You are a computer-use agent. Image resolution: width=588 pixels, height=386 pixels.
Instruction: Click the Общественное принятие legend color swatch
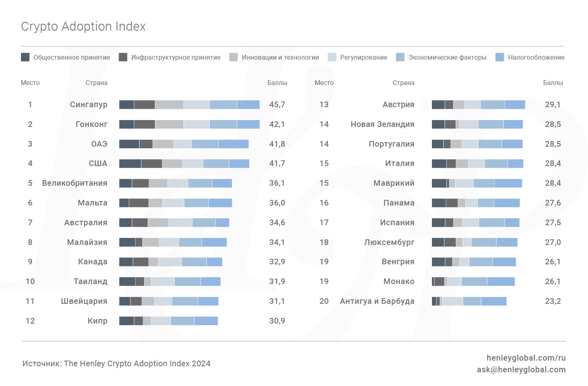click(25, 57)
